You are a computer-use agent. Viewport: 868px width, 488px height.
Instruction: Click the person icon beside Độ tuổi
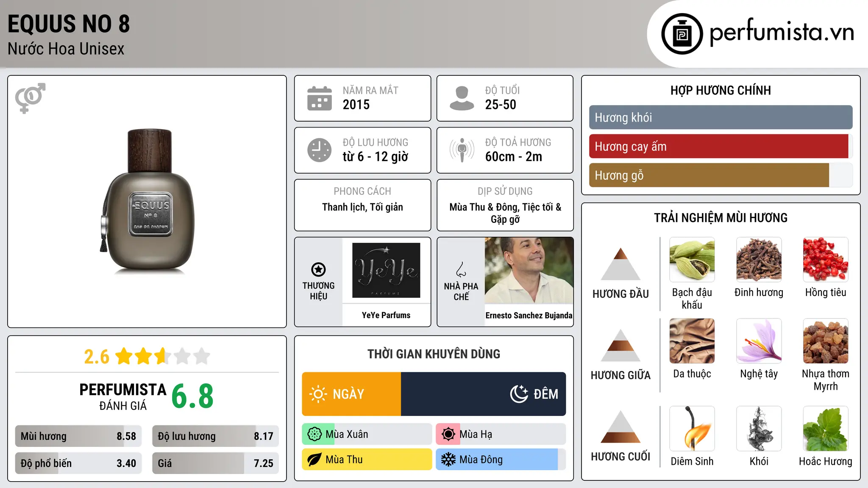click(x=462, y=98)
